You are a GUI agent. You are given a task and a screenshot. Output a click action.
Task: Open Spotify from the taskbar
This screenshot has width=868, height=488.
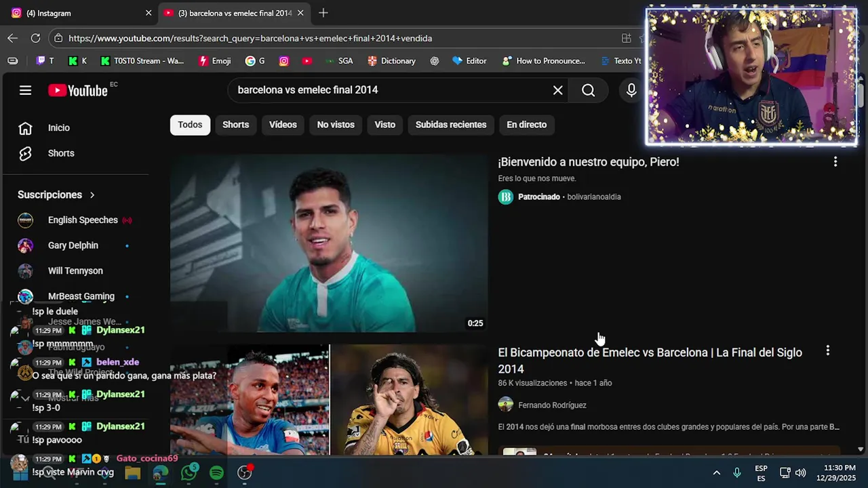(x=217, y=473)
